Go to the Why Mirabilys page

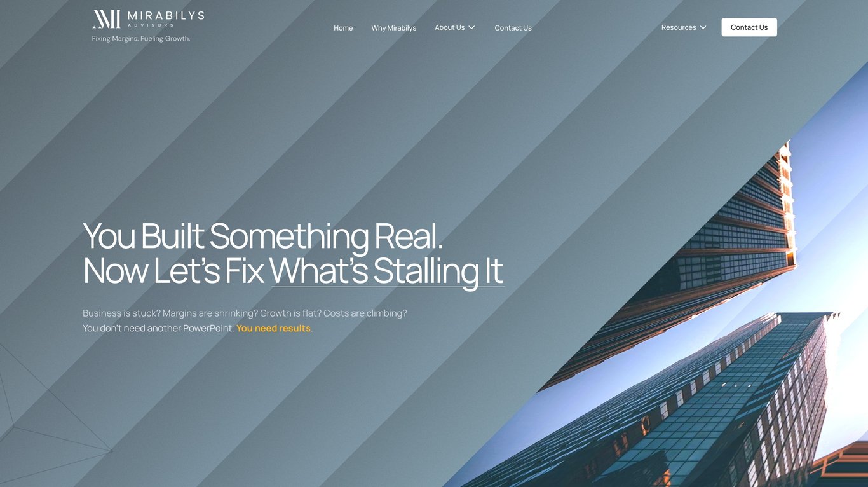point(394,28)
